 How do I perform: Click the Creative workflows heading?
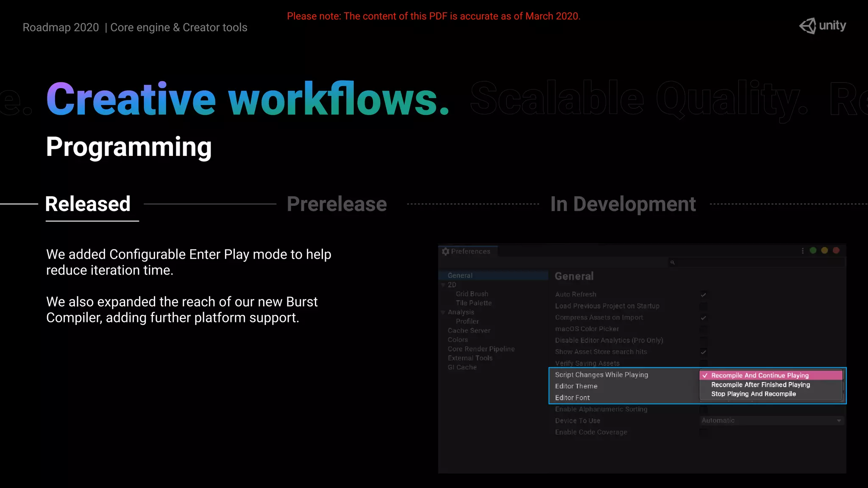(248, 98)
